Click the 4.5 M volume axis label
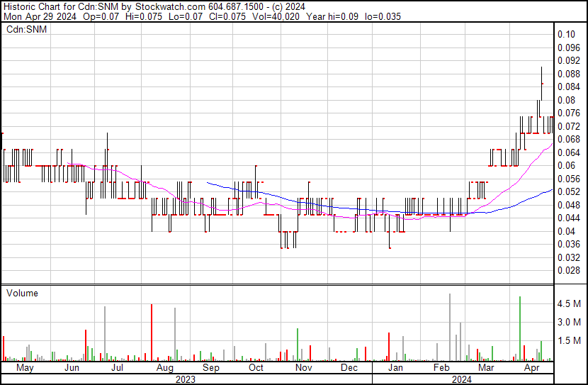The height and width of the screenshot is (385, 588). click(x=570, y=304)
